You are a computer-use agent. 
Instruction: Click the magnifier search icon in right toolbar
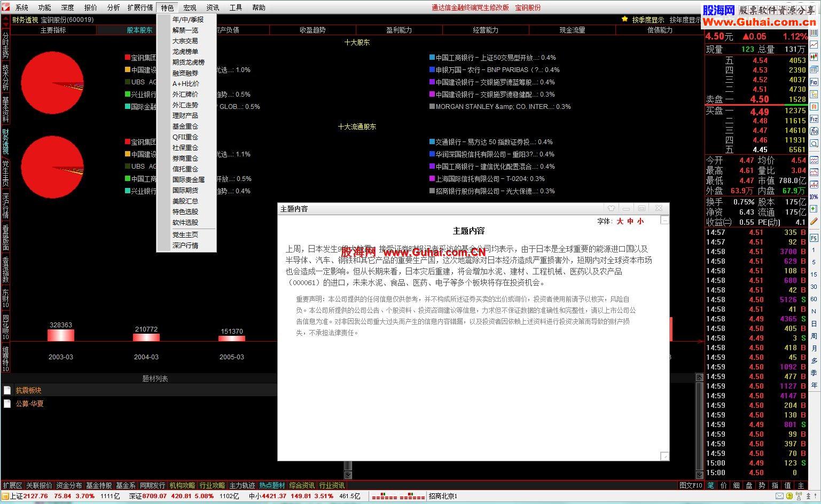814,143
